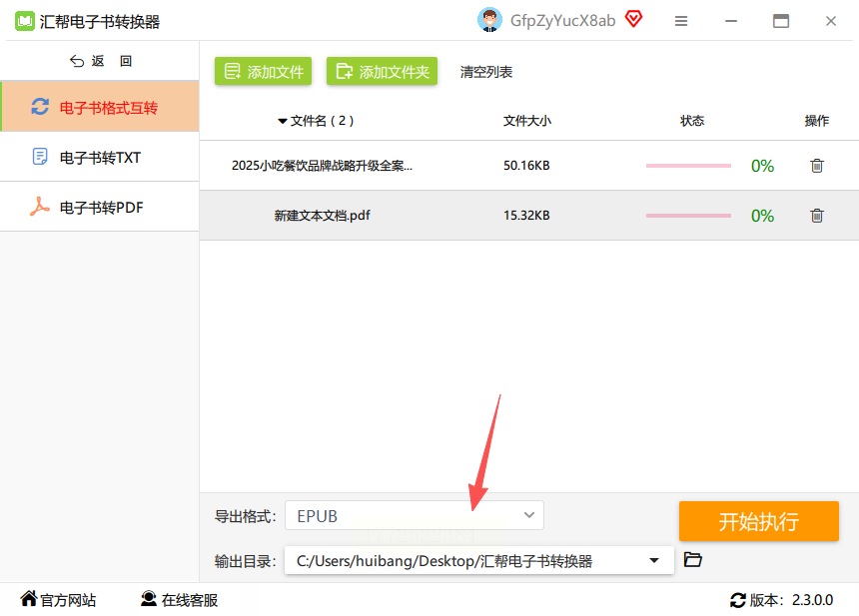Click the 添加文件 button
This screenshot has height=616, width=859.
pos(263,71)
